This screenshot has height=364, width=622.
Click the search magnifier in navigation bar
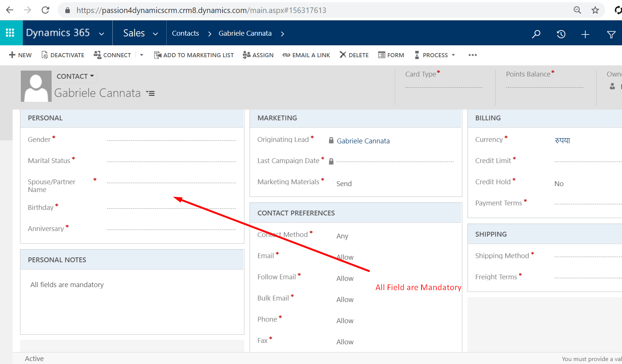[536, 34]
